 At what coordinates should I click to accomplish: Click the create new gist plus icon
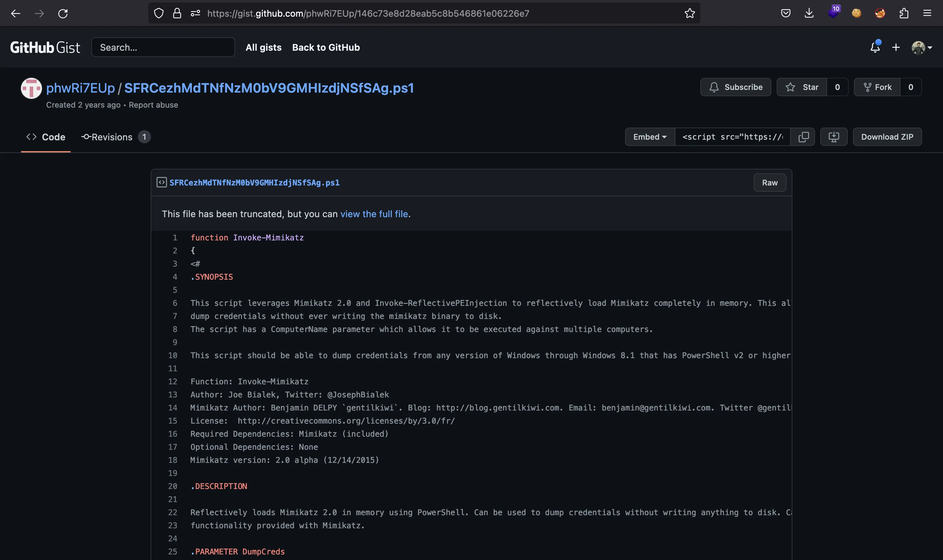click(897, 47)
